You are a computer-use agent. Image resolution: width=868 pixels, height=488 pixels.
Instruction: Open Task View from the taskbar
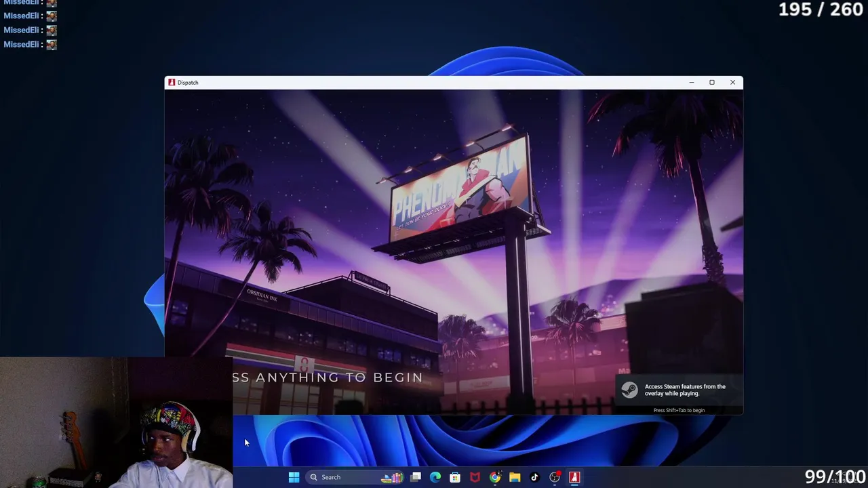[x=416, y=477]
